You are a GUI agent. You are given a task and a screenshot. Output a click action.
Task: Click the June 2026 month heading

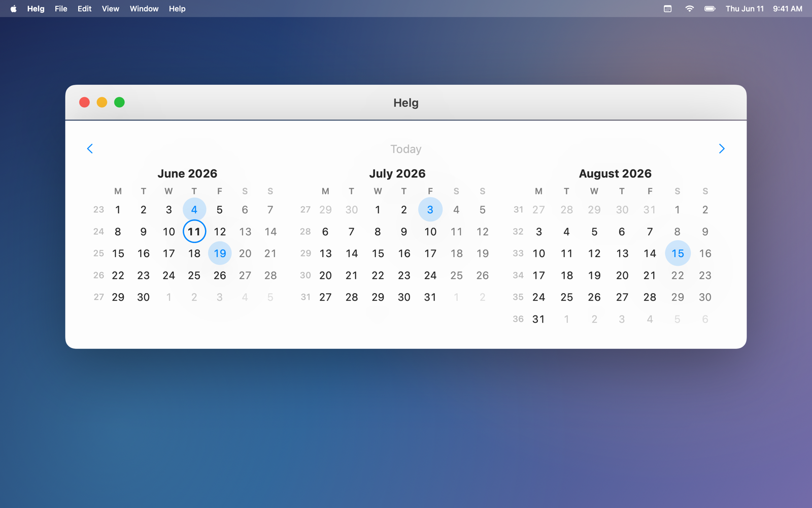coord(187,174)
